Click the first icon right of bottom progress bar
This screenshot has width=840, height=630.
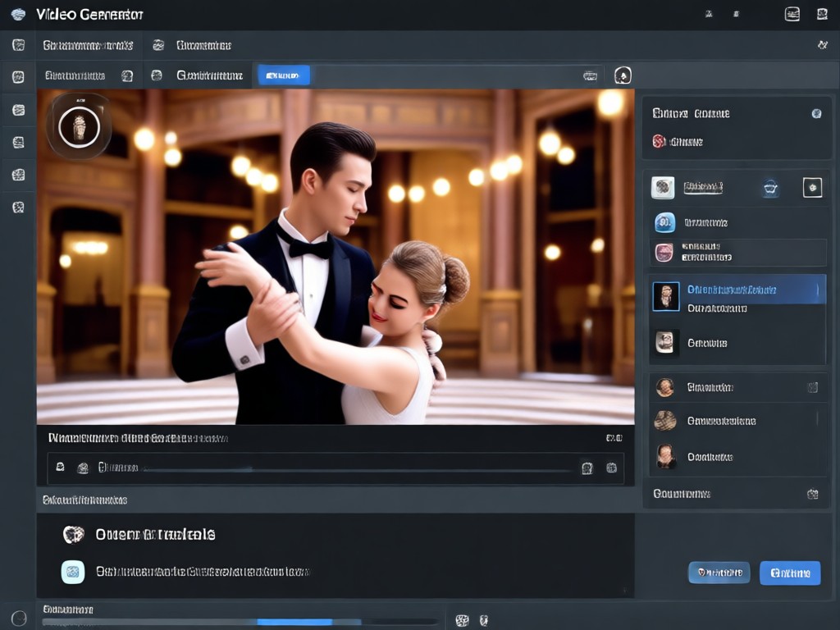(x=462, y=620)
